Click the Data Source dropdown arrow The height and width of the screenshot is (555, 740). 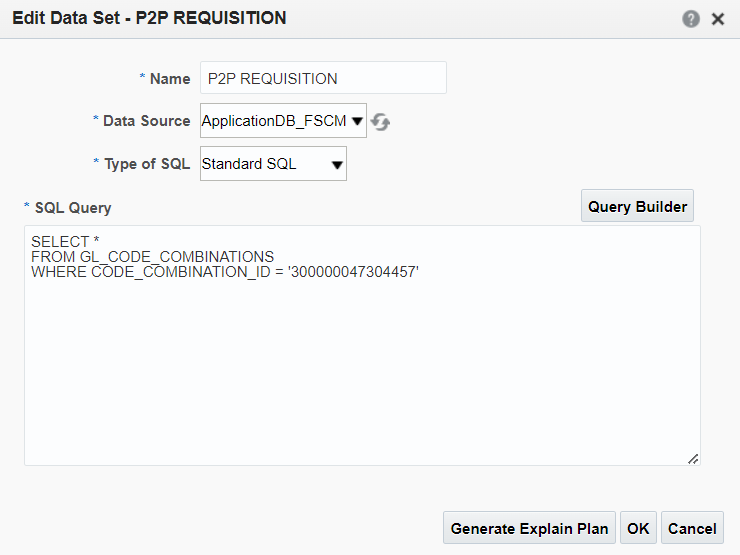coord(357,121)
